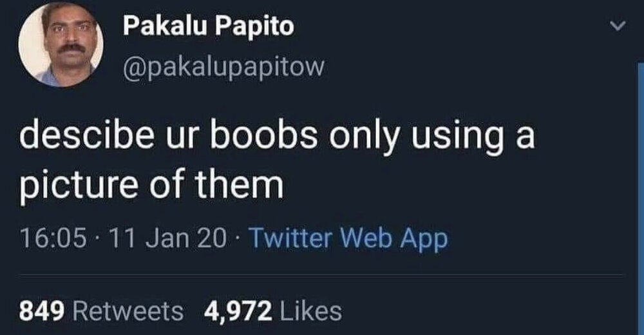644x335 pixels.
Task: Open Pakalu Papito's profile picture
Action: [61, 44]
